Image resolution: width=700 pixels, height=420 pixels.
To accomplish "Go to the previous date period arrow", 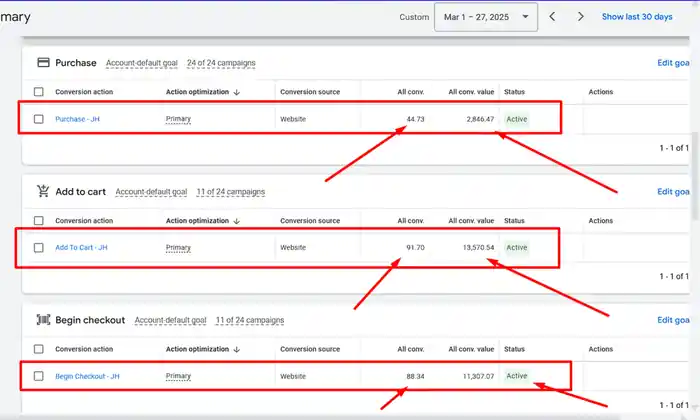I will point(552,17).
